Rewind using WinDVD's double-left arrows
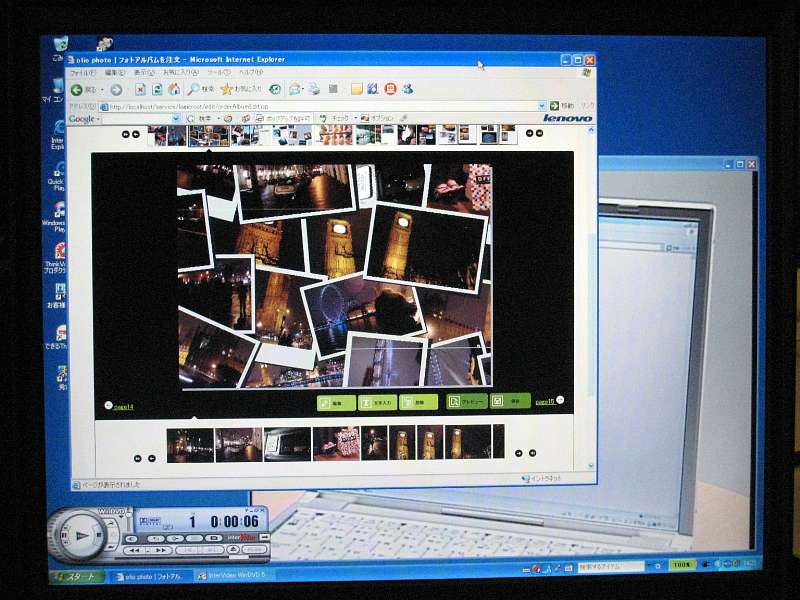 tap(134, 551)
